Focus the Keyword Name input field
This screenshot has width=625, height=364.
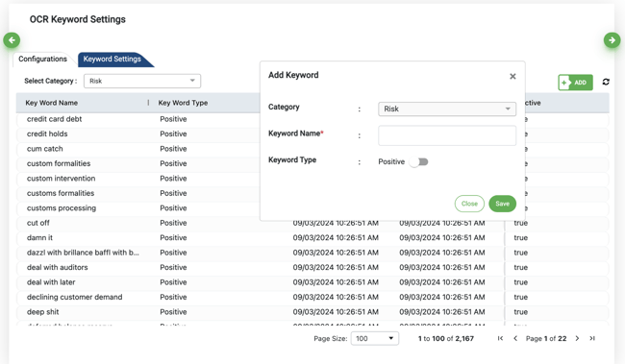[447, 135]
